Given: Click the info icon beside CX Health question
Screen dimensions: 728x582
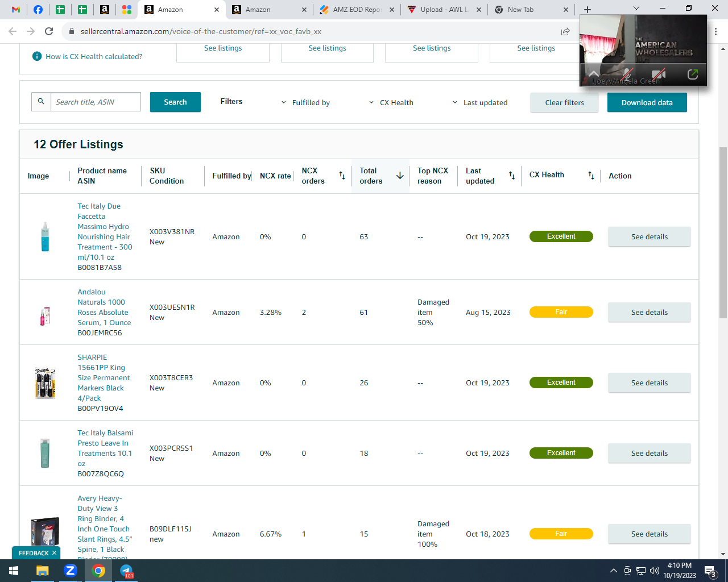Looking at the screenshot, I should click(x=37, y=56).
